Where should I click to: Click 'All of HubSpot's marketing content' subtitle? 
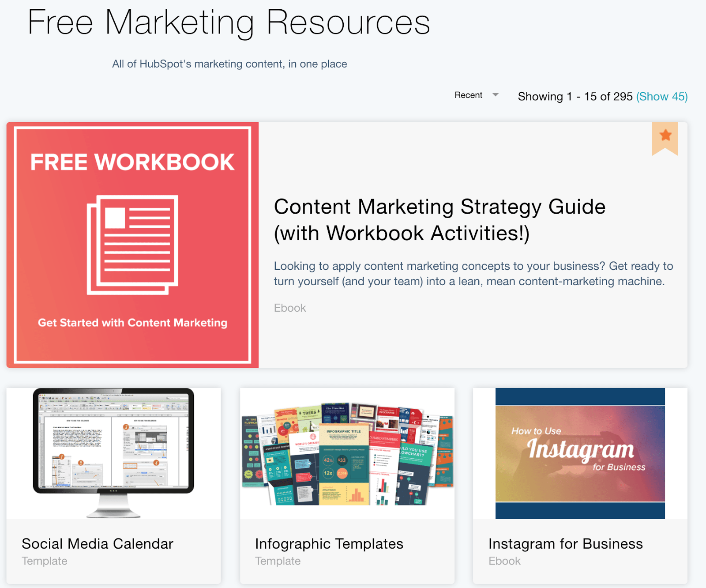[x=229, y=64]
